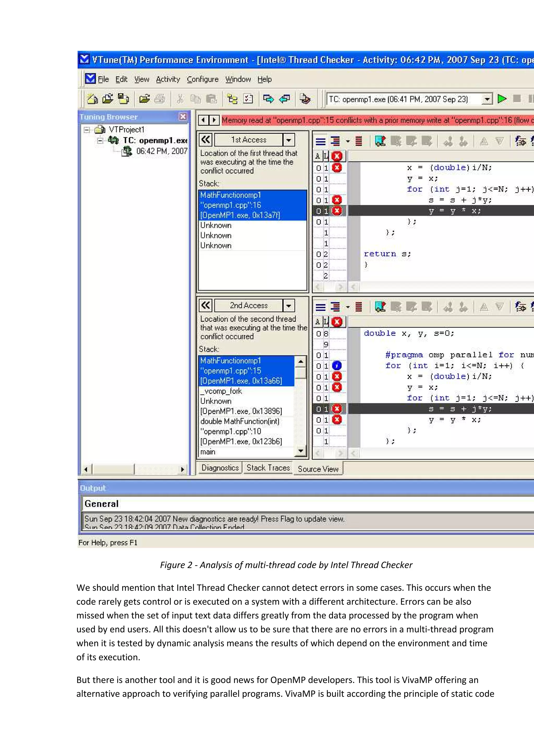Select _vcomp_fork in 2nd Access stack
Image resolution: width=534 pixels, height=756 pixels.
pyautogui.click(x=221, y=391)
